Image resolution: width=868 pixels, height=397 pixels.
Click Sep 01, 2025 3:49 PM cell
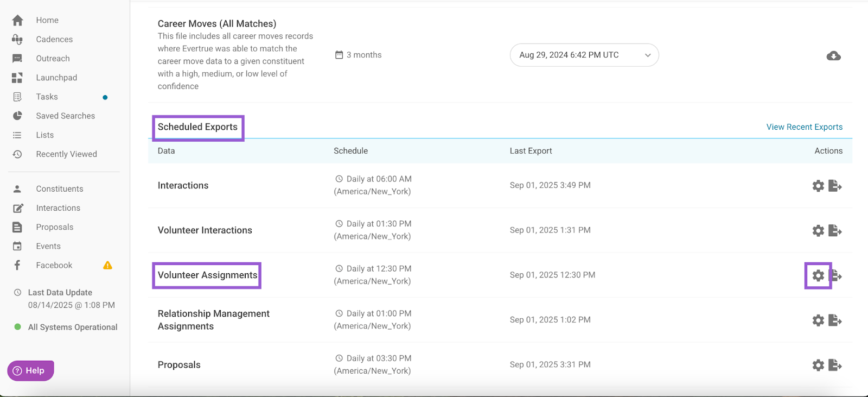[550, 185]
